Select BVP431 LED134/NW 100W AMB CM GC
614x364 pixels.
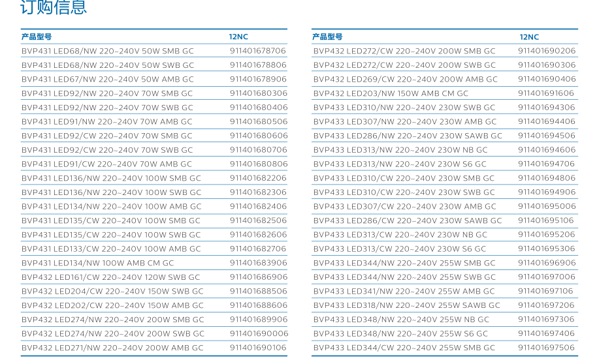(98, 263)
